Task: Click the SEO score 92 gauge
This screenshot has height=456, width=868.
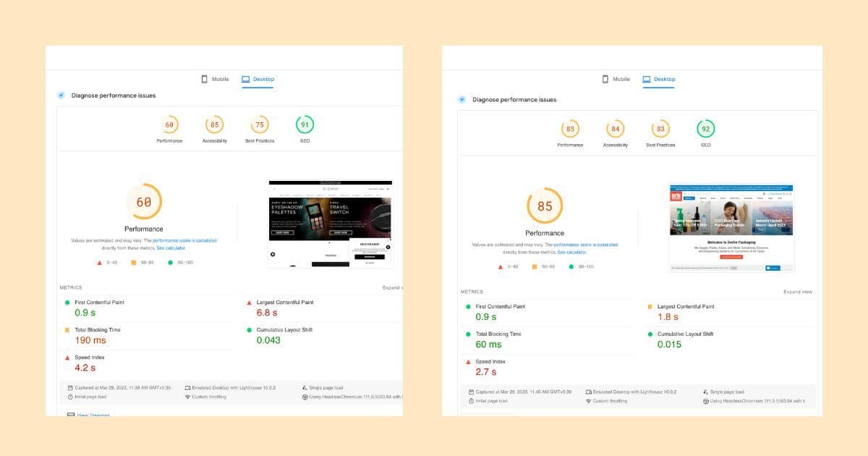Action: click(x=705, y=129)
